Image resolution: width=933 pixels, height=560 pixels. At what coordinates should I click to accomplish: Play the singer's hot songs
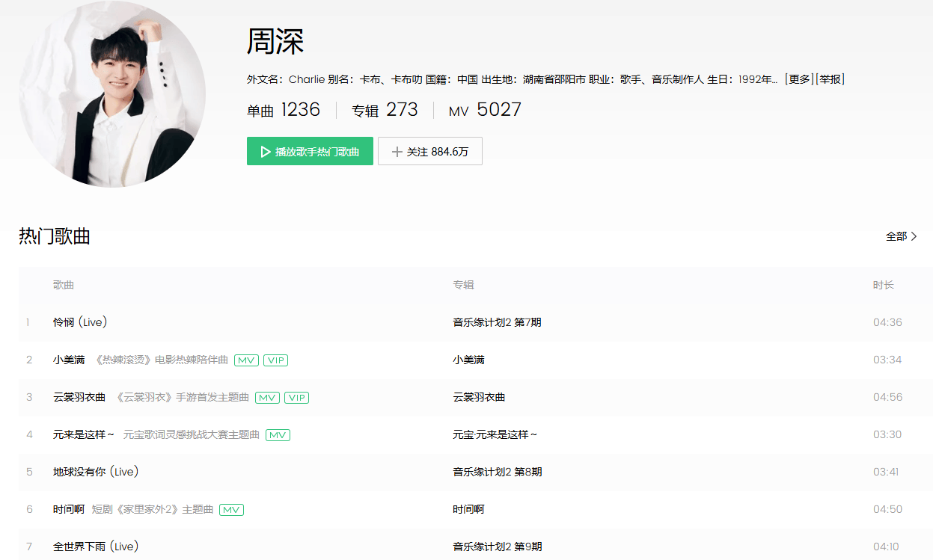click(x=310, y=151)
